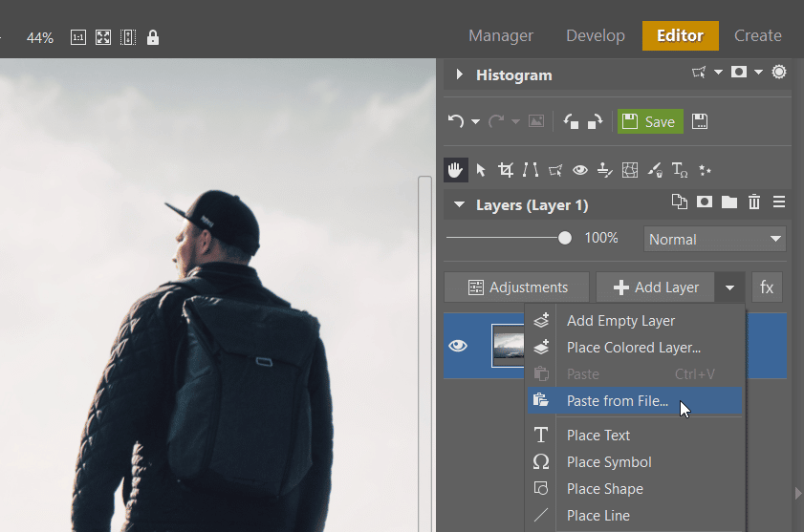Choose Paste from File menu item
804x532 pixels.
(635, 401)
